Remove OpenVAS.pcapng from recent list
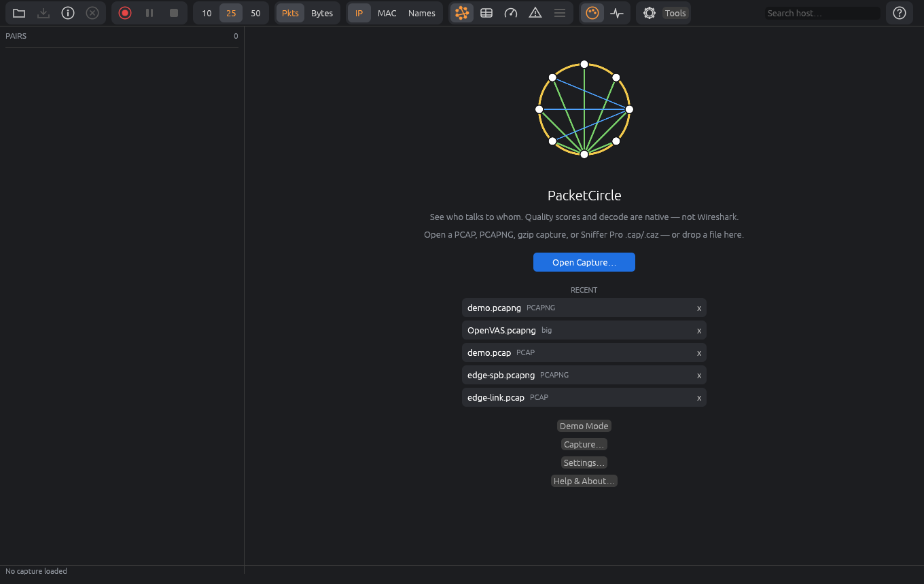The image size is (924, 584). coord(699,331)
